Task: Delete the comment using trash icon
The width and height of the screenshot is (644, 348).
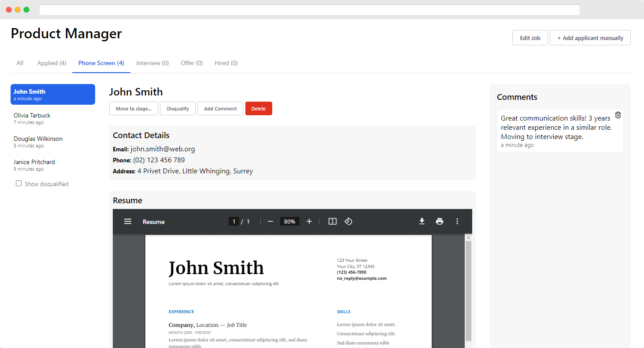Action: (618, 115)
